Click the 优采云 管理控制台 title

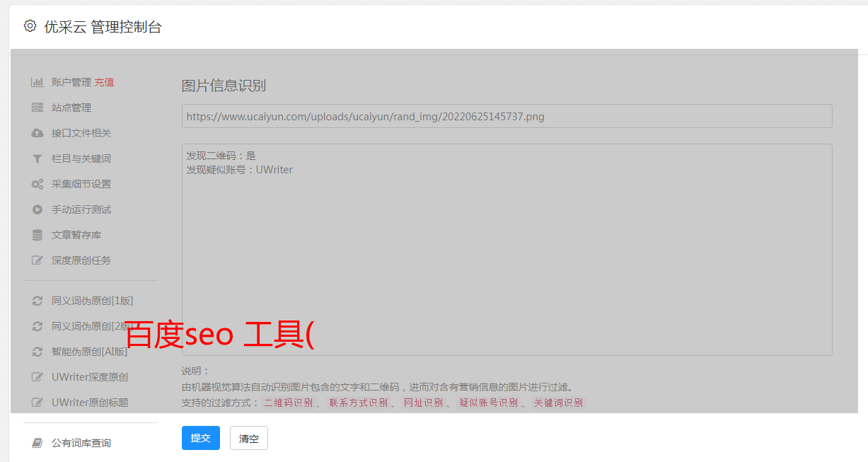pos(103,27)
